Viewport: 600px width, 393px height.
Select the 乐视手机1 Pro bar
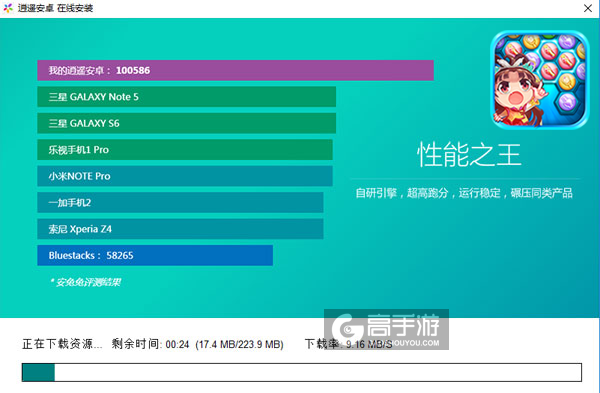click(185, 150)
